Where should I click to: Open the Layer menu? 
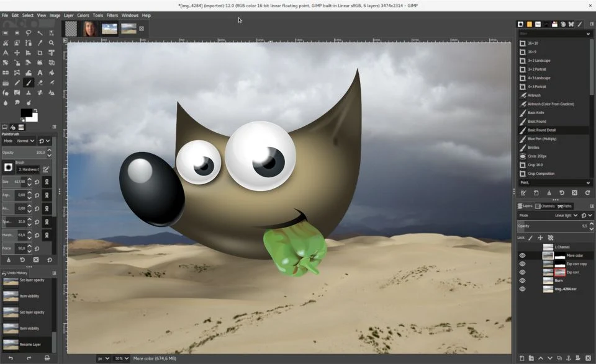[68, 15]
